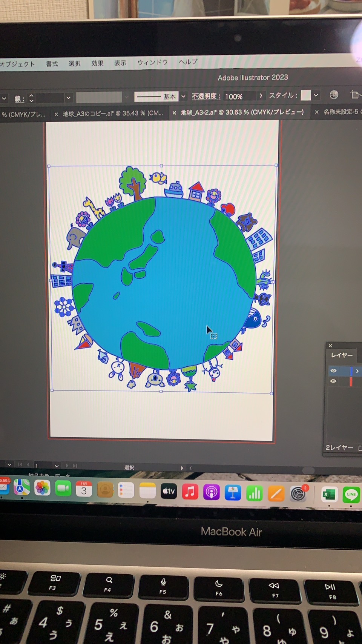Screen dimensions: 362x644
Task: Click the recolor artwork wheel icon
Action: tap(334, 95)
